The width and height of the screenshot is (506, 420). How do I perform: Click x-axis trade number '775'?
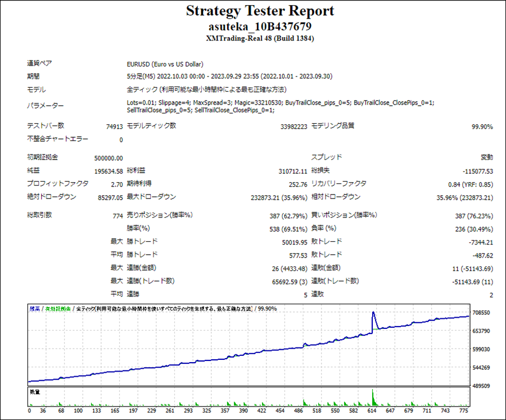(x=464, y=411)
